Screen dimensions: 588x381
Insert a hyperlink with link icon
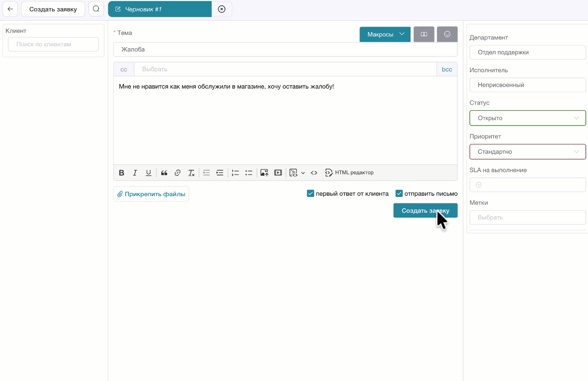178,173
